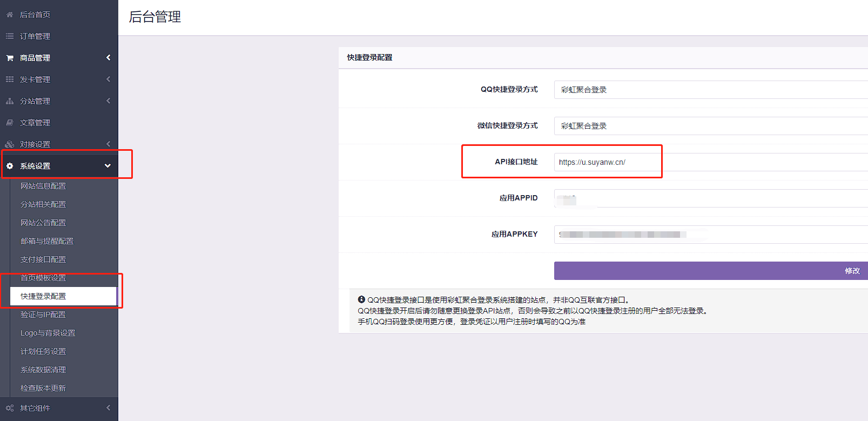Screen dimensions: 868x421
Task: Go to 验证与IP配置 page
Action: (x=43, y=315)
